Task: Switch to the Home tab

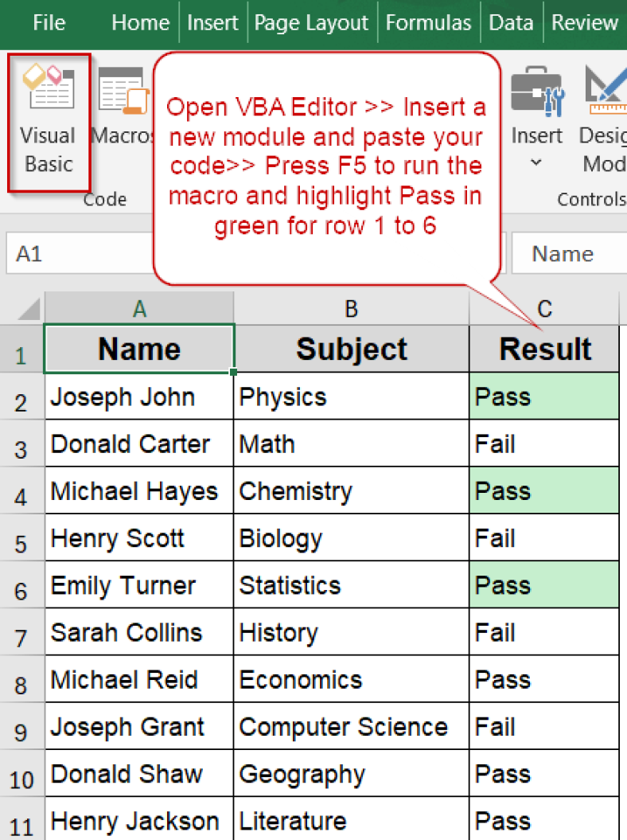Action: coord(140,23)
